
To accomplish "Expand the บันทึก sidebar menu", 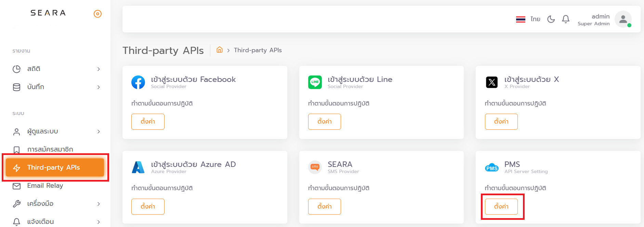I will click(x=56, y=87).
